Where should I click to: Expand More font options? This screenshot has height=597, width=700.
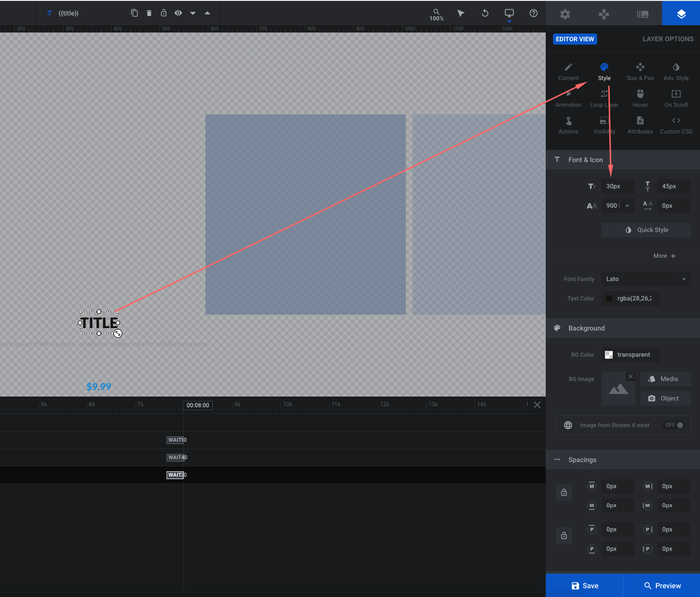click(x=664, y=256)
